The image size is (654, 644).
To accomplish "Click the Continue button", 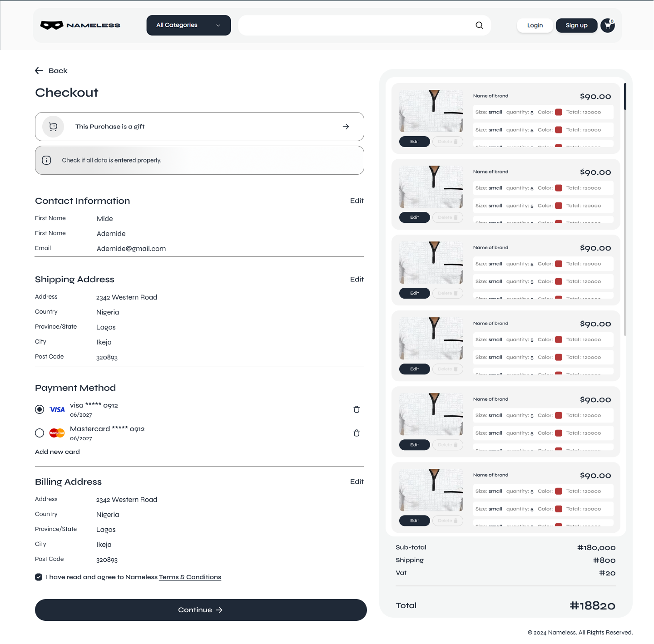I will pos(200,610).
